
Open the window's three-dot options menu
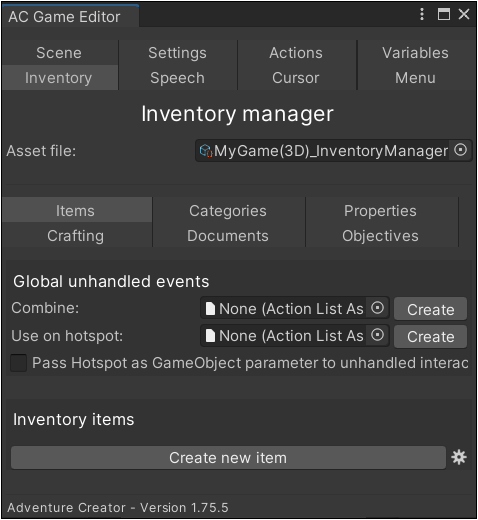422,14
